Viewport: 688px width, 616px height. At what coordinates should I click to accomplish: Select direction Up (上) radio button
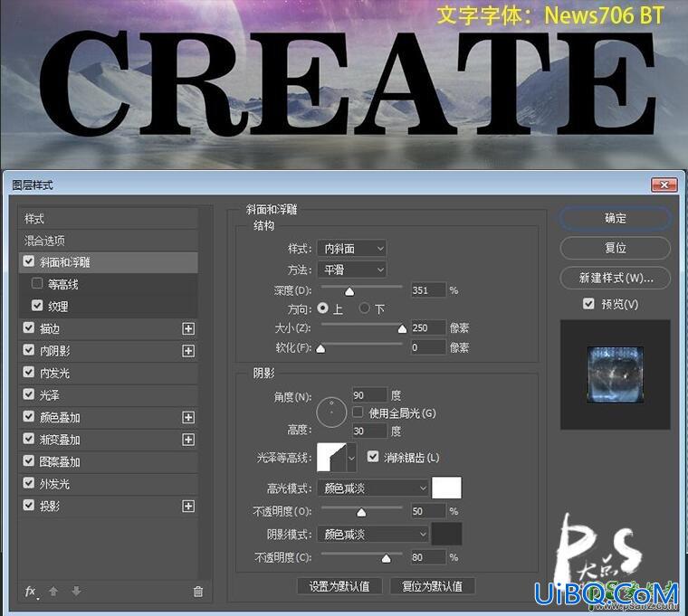322,308
